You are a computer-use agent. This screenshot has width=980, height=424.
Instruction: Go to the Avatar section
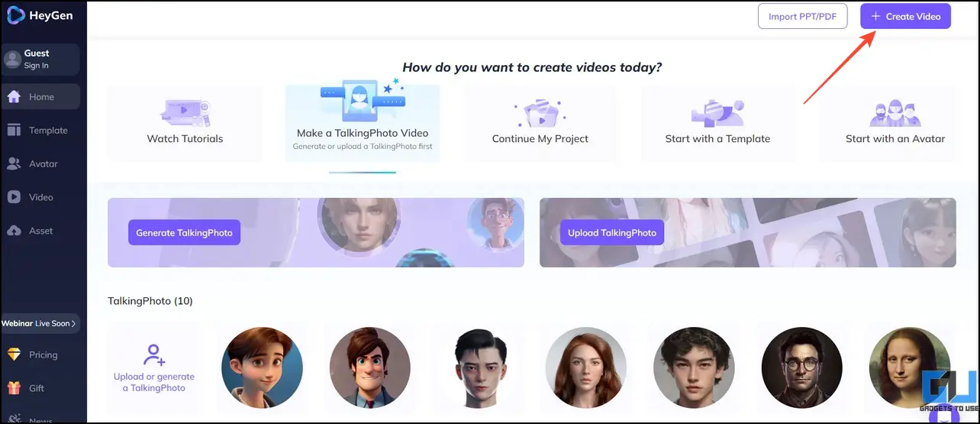pyautogui.click(x=40, y=163)
